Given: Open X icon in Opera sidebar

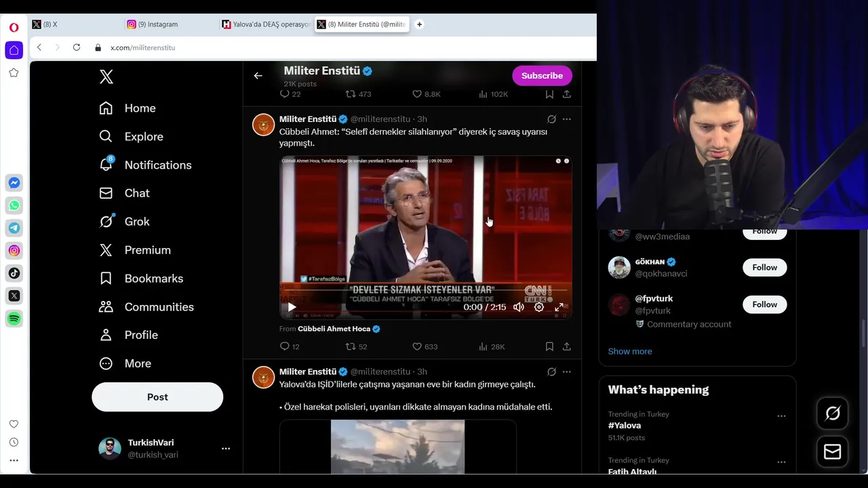Looking at the screenshot, I should coord(14,296).
